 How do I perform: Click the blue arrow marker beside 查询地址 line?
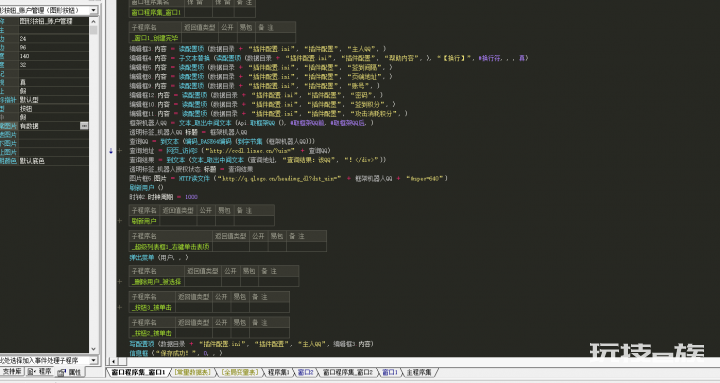pos(111,151)
